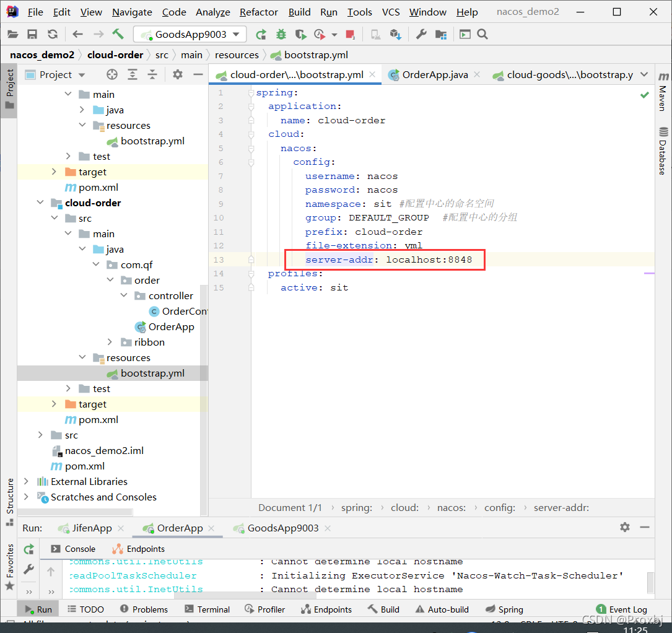The width and height of the screenshot is (672, 633).
Task: Toggle the Favorites side tool window
Action: [10, 567]
